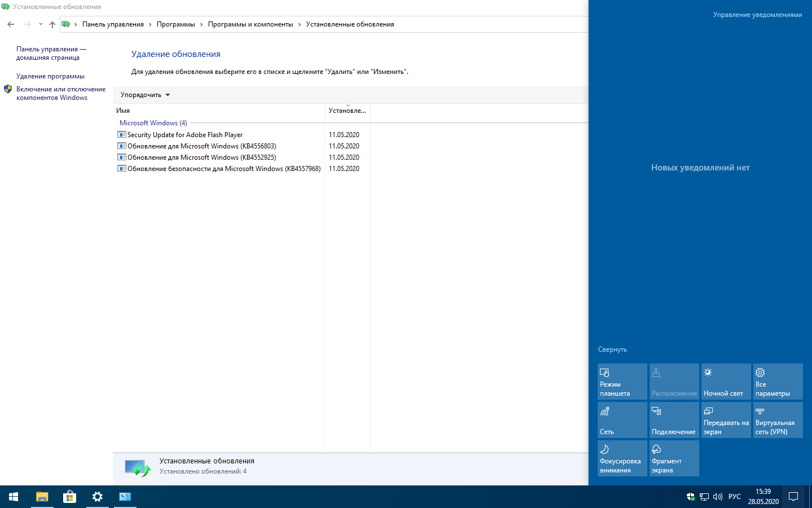Image resolution: width=812 pixels, height=508 pixels.
Task: Open volume speaker tray icon
Action: 718,497
